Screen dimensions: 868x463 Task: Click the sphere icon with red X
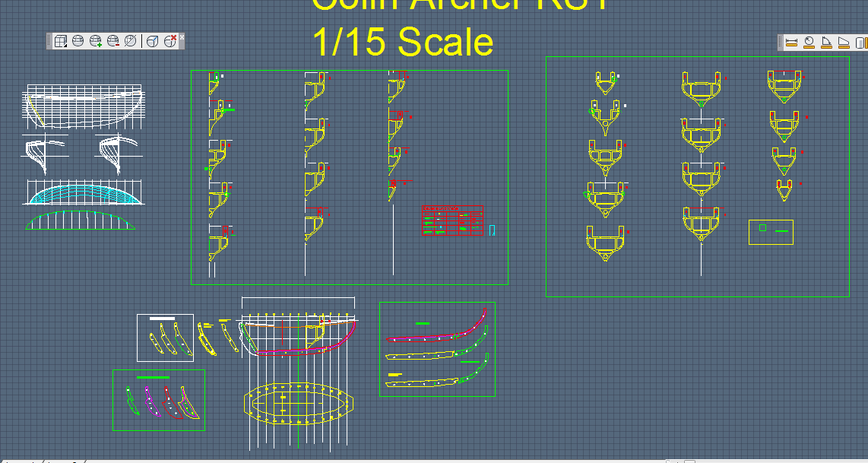pos(170,41)
